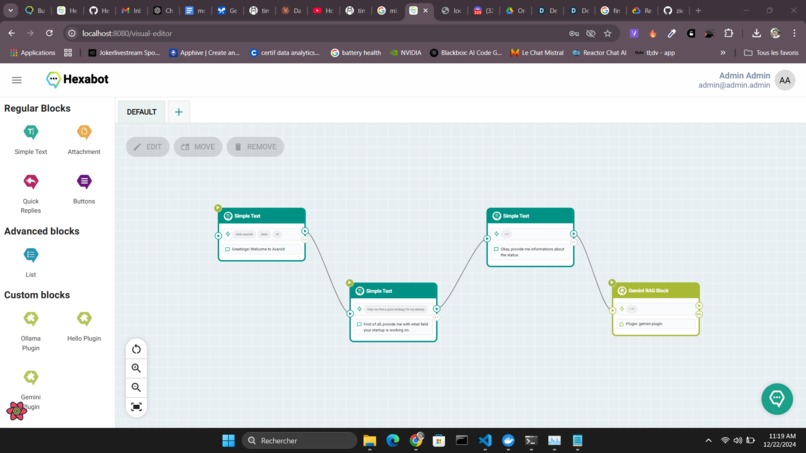Open the browser extensions puzzle icon

click(x=728, y=33)
